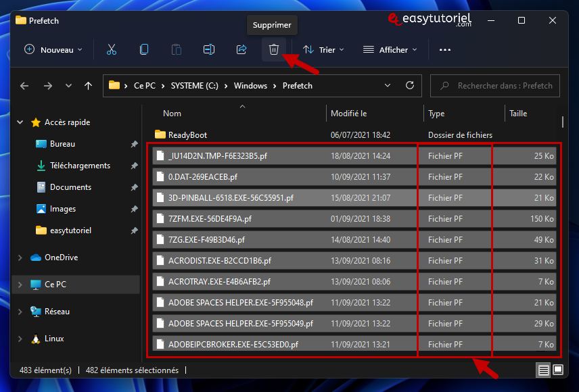
Task: Switch to large icons view in status bar
Action: tap(558, 370)
